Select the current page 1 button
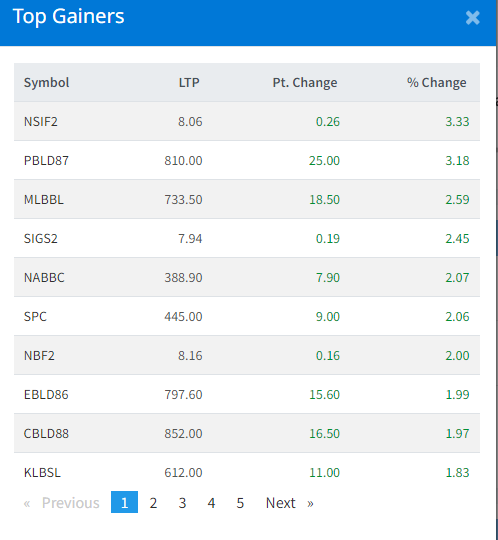Viewport: 498px width, 540px height. 124,502
